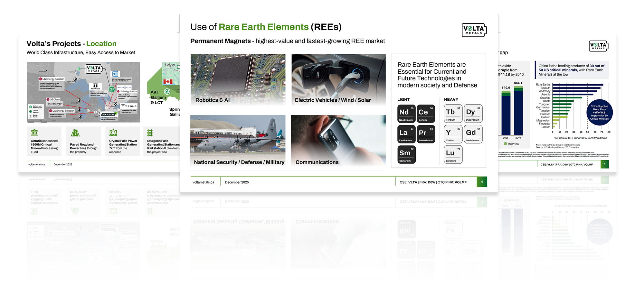
Task: Click December 2025 date on center slide footer
Action: pyautogui.click(x=237, y=182)
